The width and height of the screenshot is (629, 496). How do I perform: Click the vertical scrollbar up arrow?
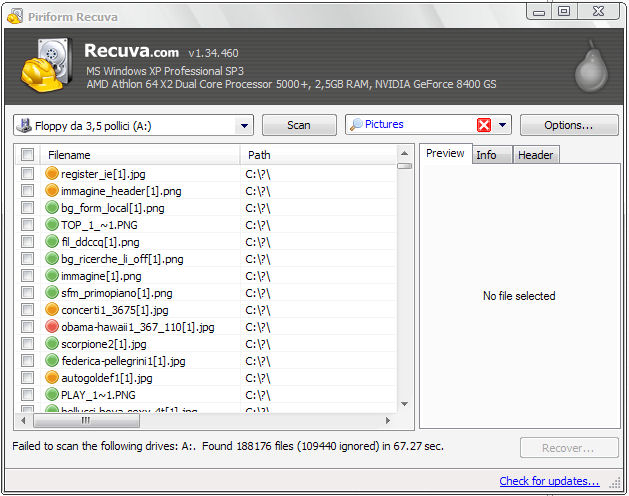(x=404, y=153)
